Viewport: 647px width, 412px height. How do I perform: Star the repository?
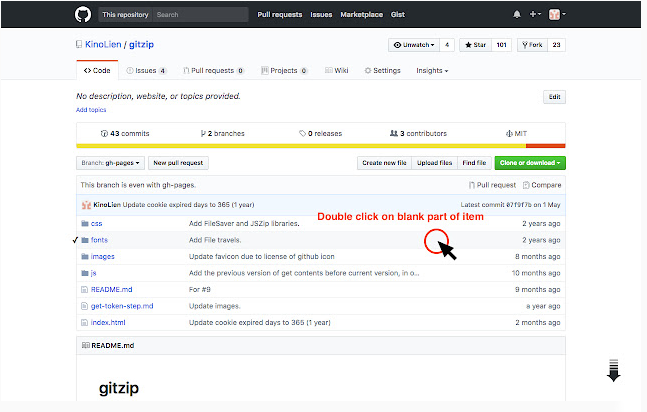click(x=475, y=45)
